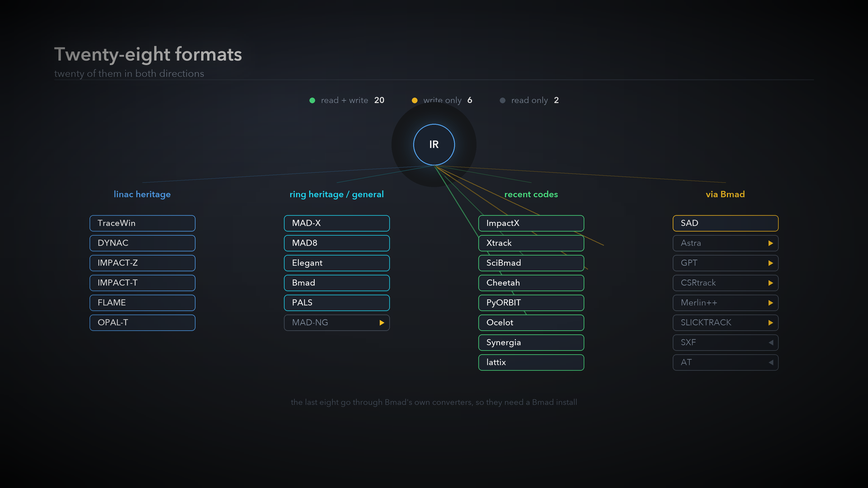Click the 'twenty of them in both directions' subtitle
The width and height of the screenshot is (868, 488).
click(129, 74)
